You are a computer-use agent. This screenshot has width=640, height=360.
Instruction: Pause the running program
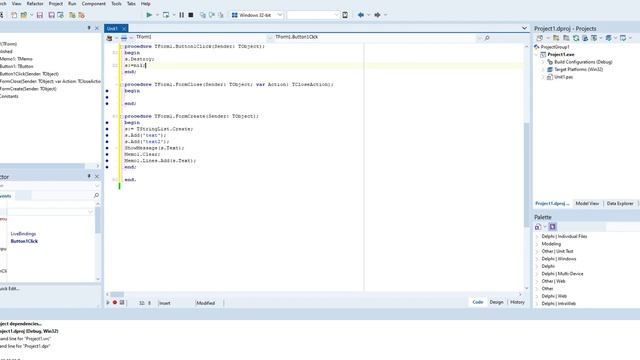[182, 15]
